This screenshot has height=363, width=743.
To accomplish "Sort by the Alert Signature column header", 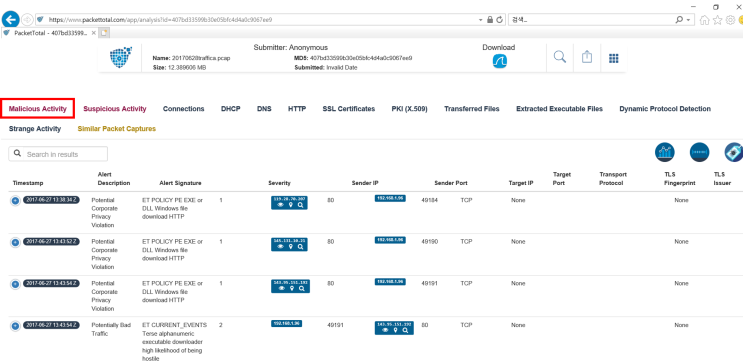I will click(x=180, y=183).
